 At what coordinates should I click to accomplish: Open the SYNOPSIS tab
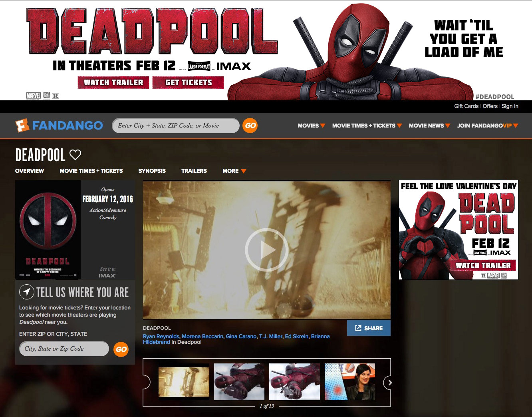click(x=152, y=171)
